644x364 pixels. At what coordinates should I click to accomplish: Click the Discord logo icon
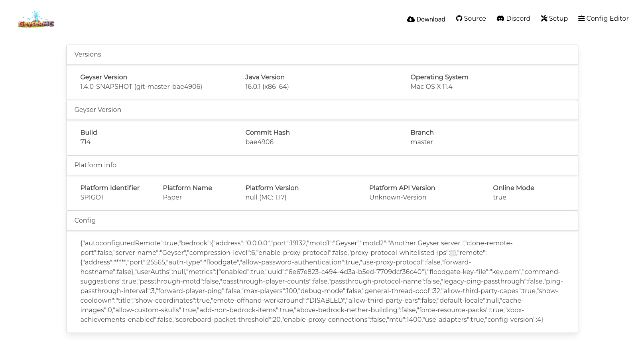coord(500,18)
